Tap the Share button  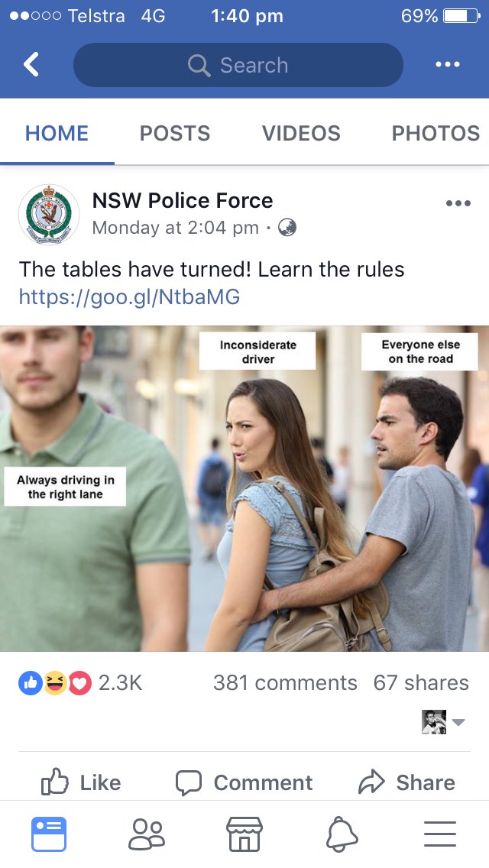(x=406, y=782)
